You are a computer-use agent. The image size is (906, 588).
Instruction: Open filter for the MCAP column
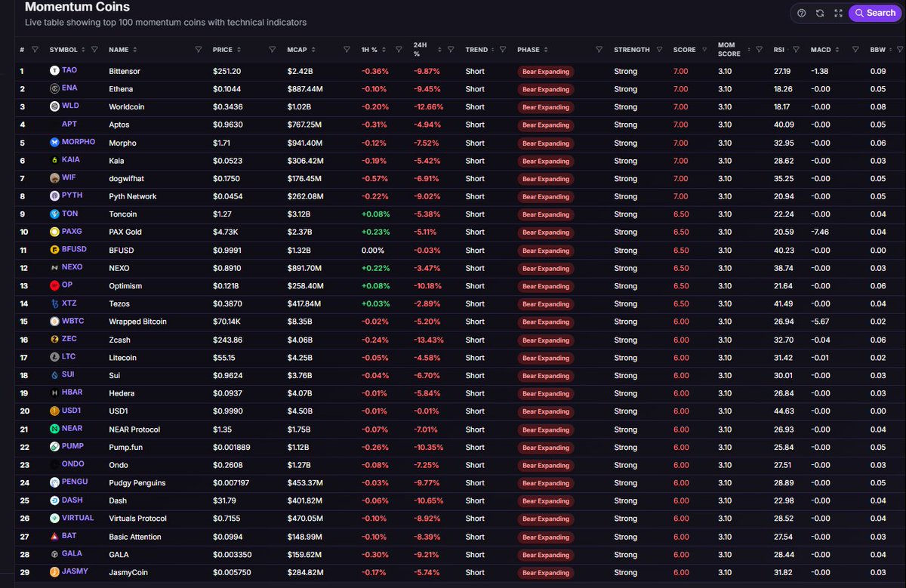(346, 50)
